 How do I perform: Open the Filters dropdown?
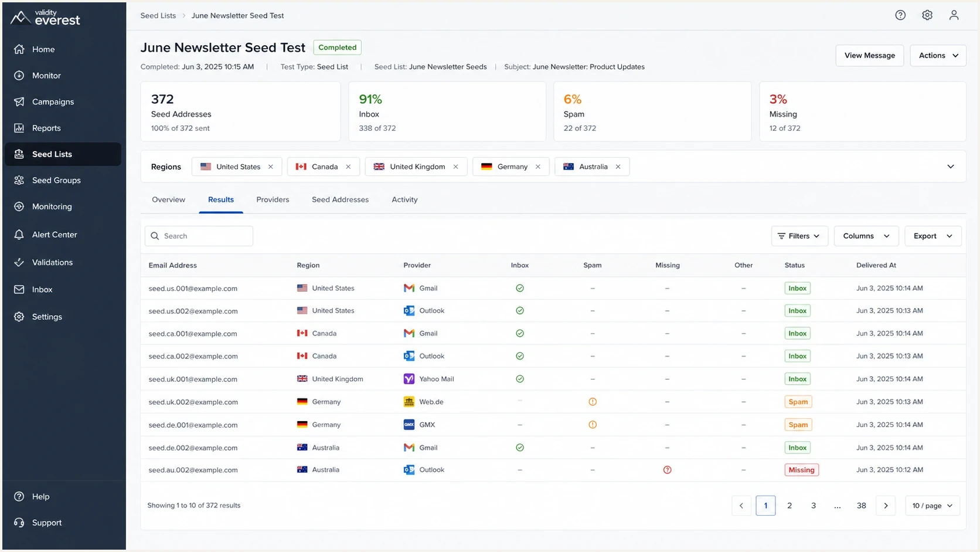point(799,236)
